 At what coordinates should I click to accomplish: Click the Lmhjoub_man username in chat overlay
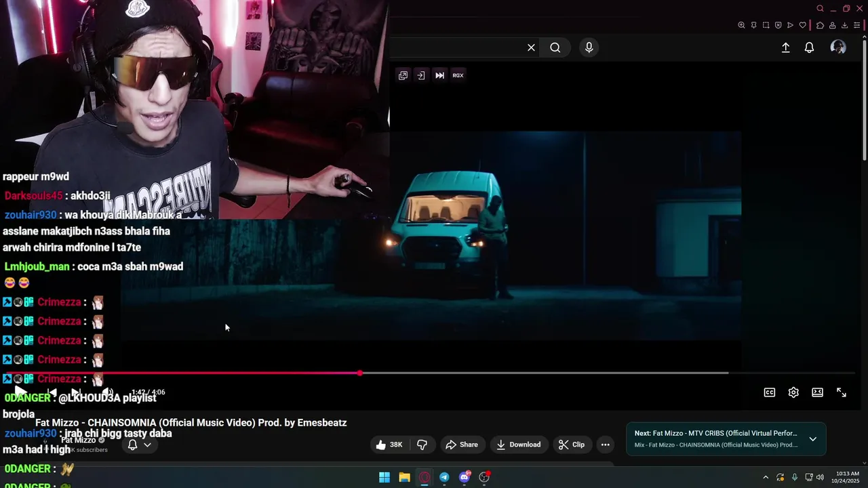37,266
